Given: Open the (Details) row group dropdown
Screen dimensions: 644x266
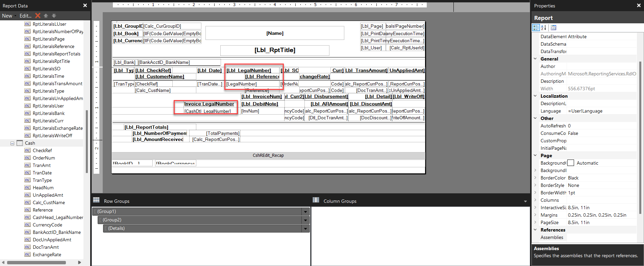Looking at the screenshot, I should pyautogui.click(x=305, y=228).
